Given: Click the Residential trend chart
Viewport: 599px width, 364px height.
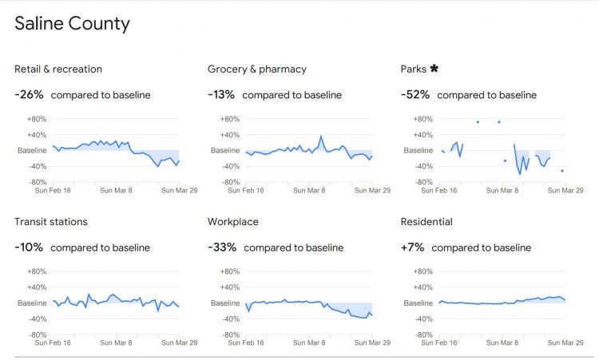Looking at the screenshot, I should (x=502, y=303).
